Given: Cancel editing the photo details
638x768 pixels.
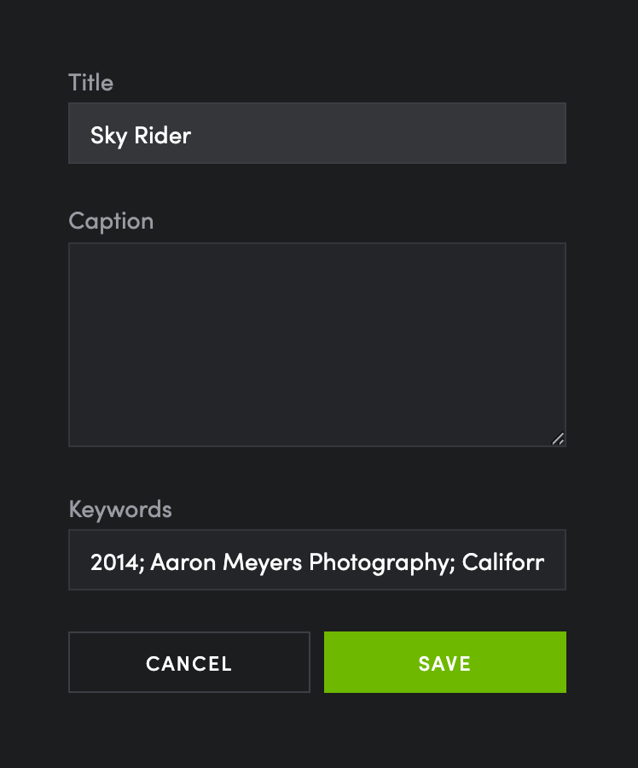Looking at the screenshot, I should coord(189,662).
